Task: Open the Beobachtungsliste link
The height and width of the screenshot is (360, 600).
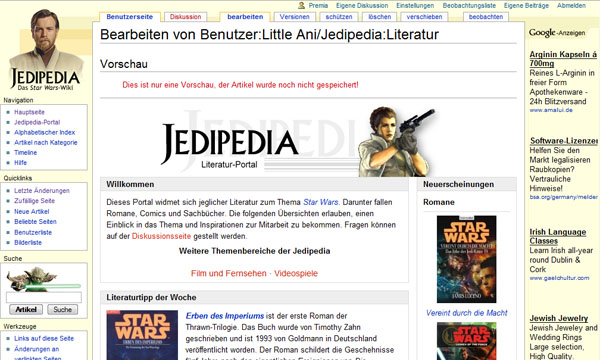Action: click(469, 5)
